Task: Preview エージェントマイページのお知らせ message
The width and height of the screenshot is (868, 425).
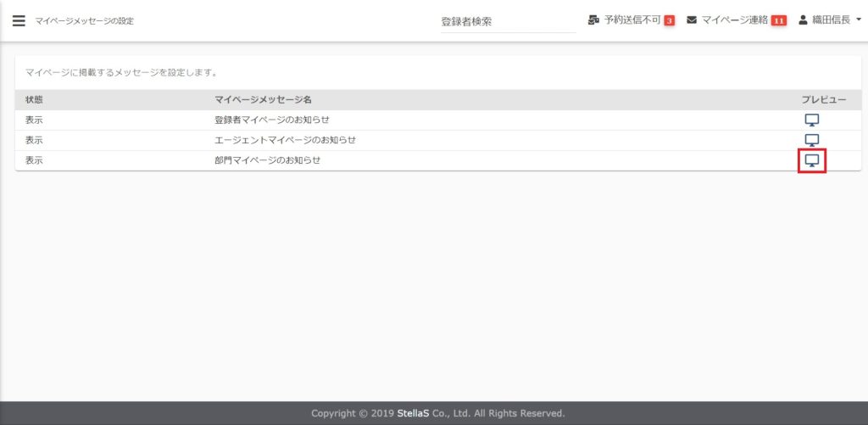Action: tap(811, 140)
